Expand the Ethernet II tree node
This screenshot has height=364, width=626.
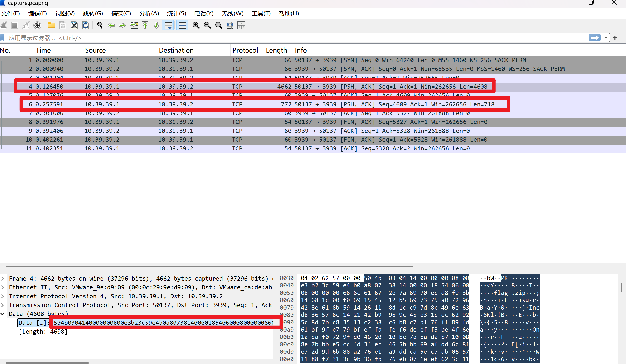coord(3,287)
